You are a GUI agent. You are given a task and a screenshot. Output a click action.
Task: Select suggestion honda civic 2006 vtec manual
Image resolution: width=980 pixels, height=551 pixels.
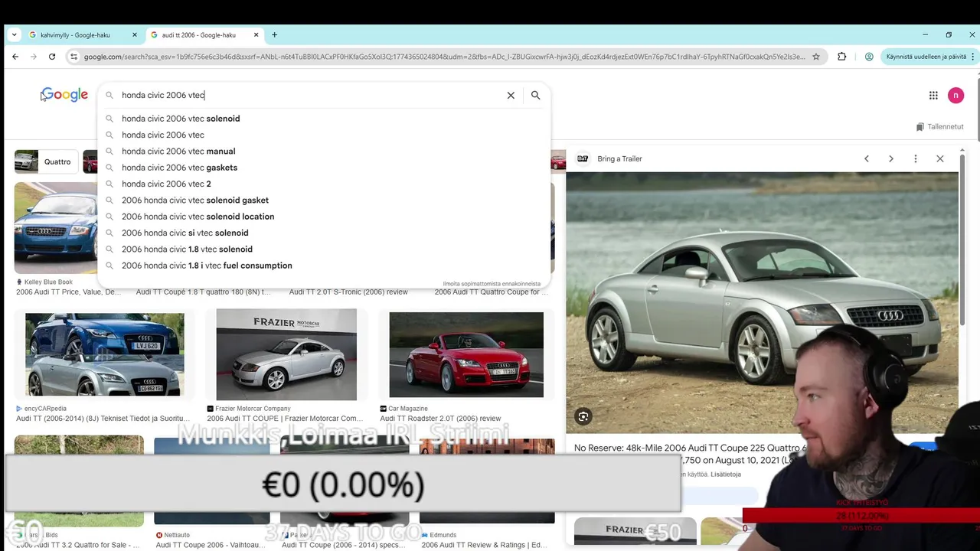(324, 152)
